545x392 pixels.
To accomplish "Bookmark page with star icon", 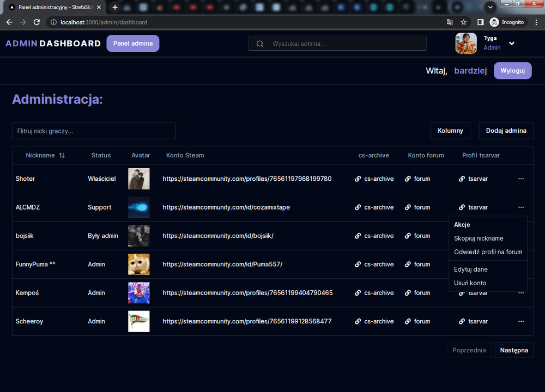I will click(463, 22).
